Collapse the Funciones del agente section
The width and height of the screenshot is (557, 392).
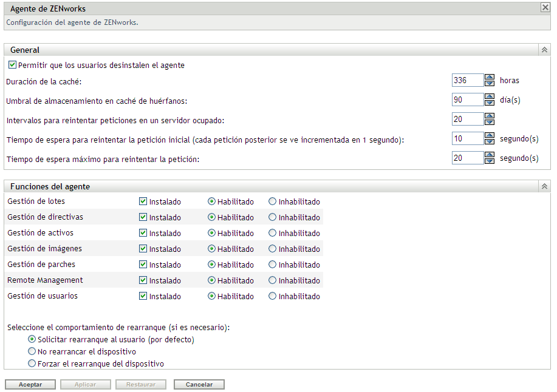click(x=544, y=187)
